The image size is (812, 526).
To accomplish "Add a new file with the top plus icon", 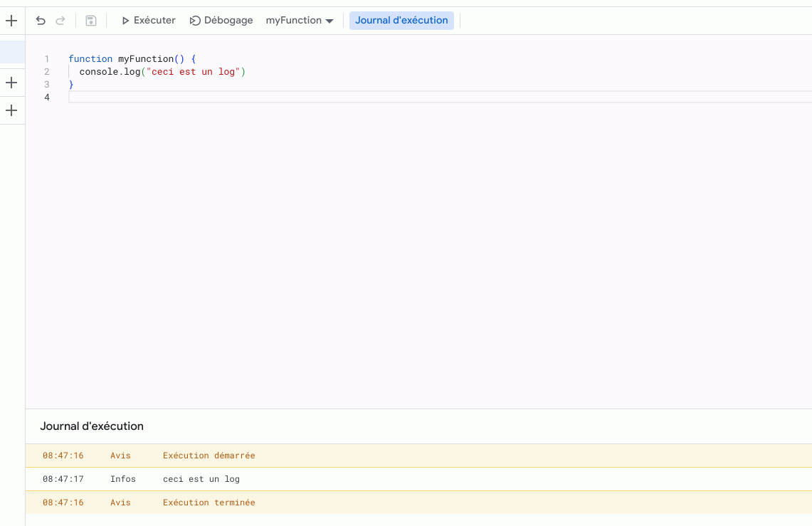I will [x=11, y=21].
